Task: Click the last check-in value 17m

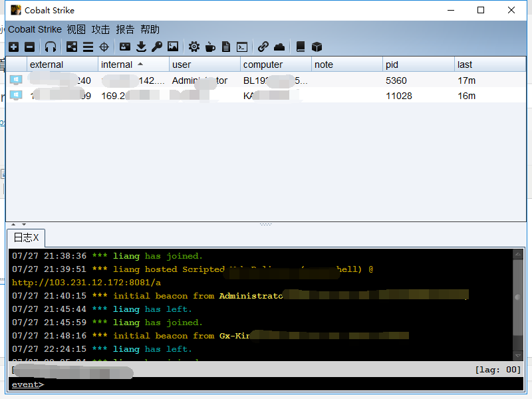Action: click(467, 80)
